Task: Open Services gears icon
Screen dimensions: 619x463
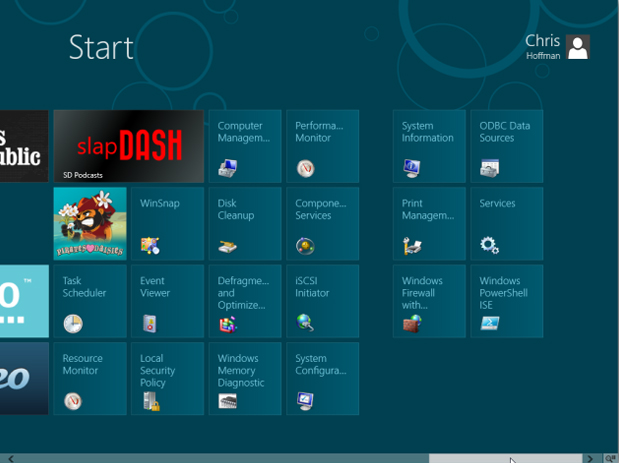Action: point(490,246)
